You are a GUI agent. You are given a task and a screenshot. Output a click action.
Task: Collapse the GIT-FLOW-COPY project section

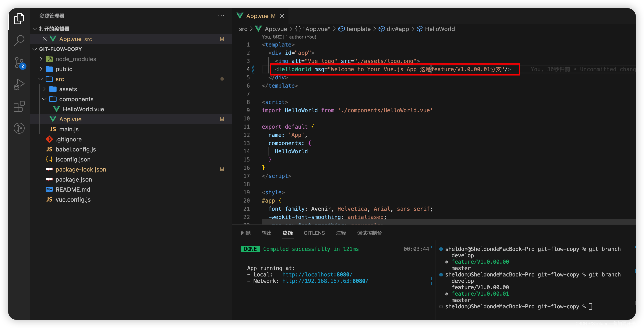pyautogui.click(x=35, y=49)
